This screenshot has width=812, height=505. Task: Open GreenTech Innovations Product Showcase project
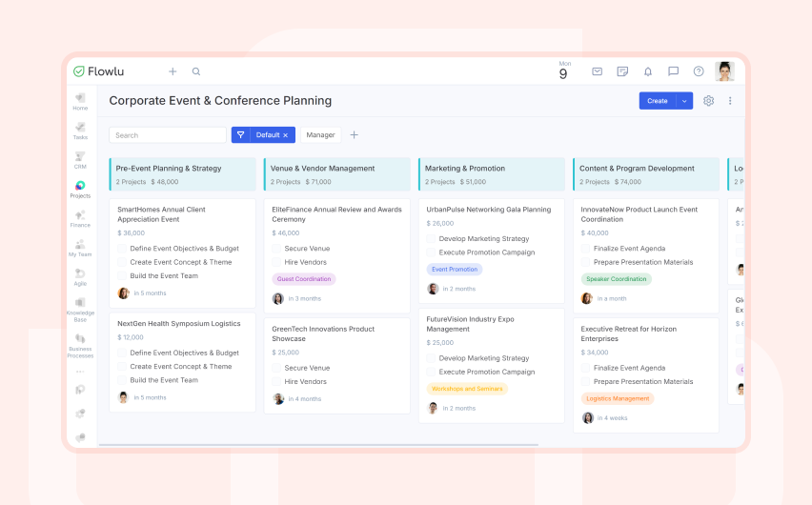323,333
